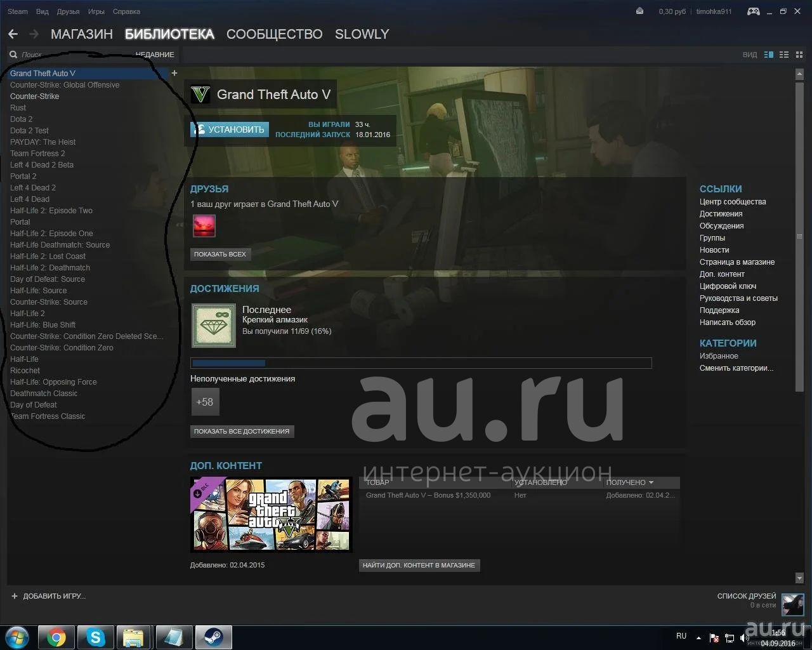This screenshot has height=650, width=812.
Task: Switch to the grid view mode
Action: [x=799, y=55]
